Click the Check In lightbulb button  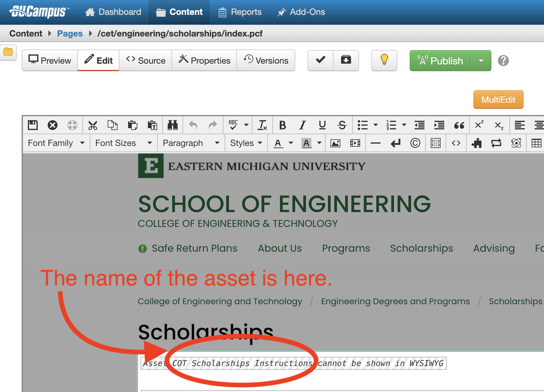coord(384,60)
